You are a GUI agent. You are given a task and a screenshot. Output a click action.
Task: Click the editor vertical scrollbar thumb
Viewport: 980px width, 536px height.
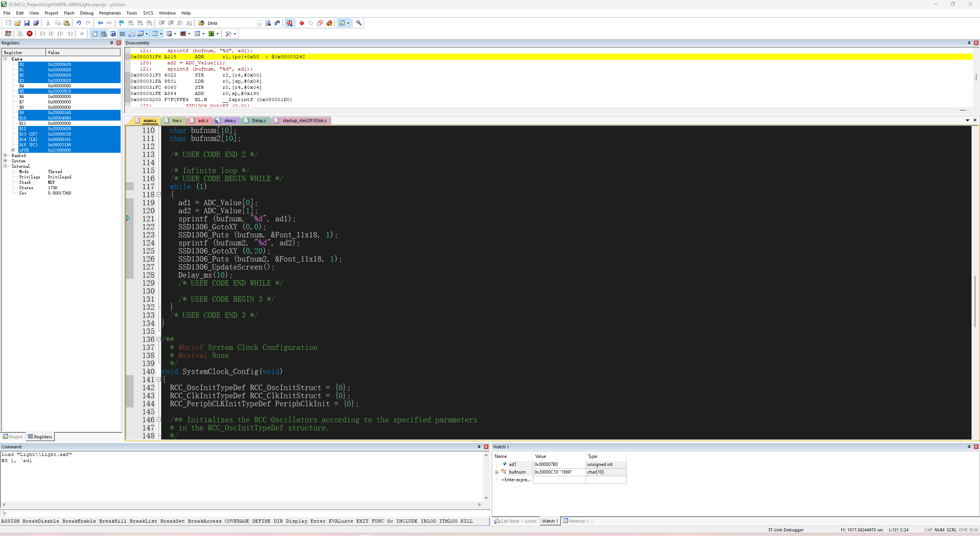pyautogui.click(x=975, y=301)
